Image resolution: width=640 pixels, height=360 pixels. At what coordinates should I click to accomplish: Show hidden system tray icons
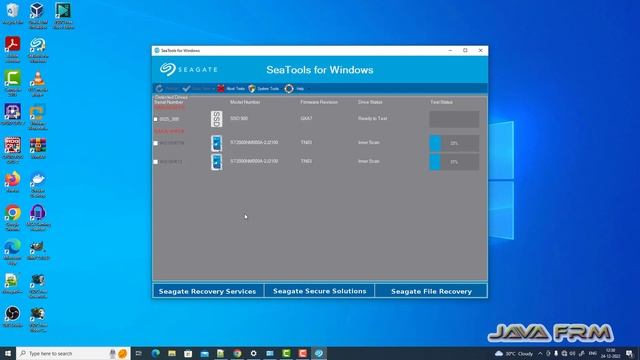click(540, 353)
